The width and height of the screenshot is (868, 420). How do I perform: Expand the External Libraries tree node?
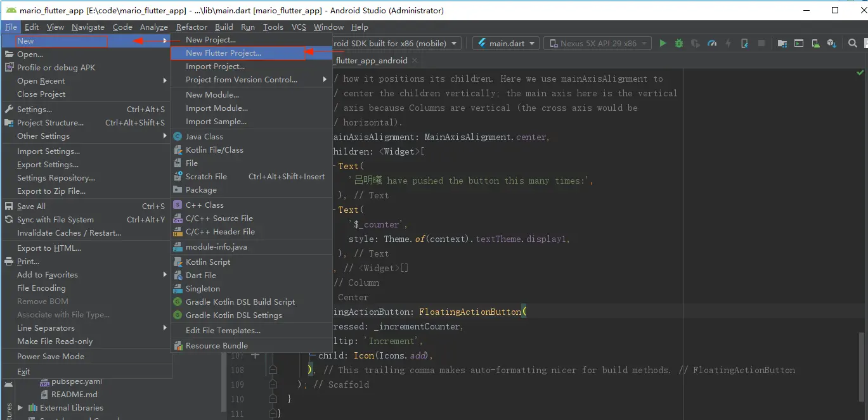pos(20,408)
